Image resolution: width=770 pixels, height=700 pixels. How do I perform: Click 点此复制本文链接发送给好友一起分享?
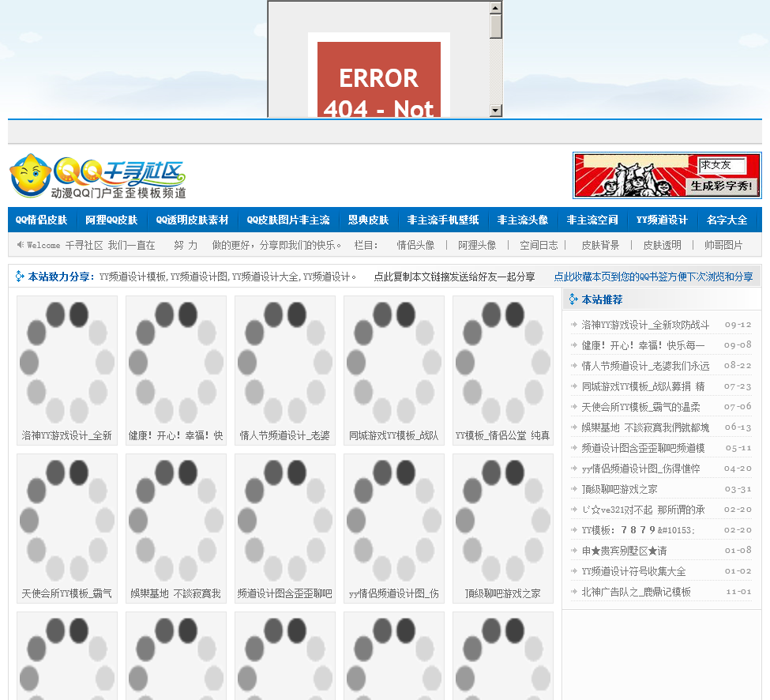[454, 277]
